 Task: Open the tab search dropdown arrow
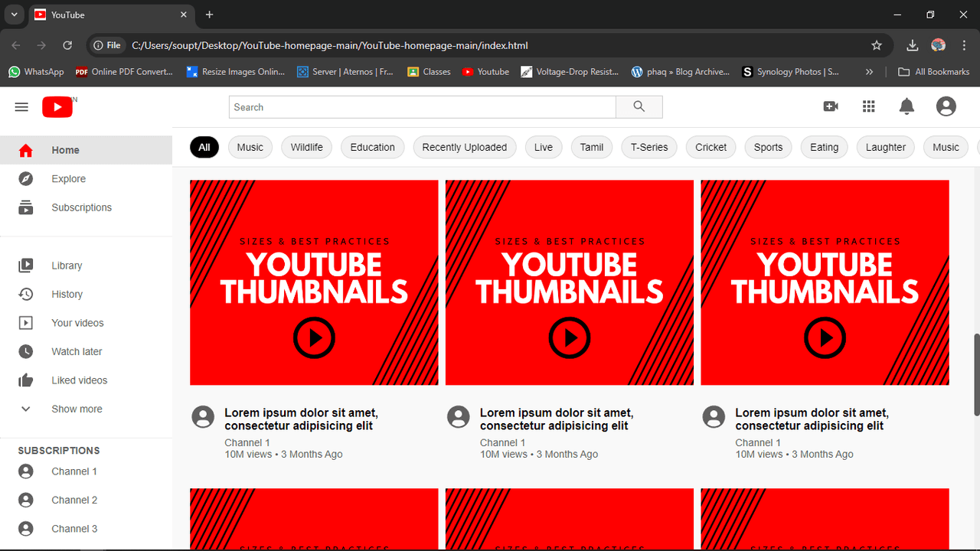(14, 15)
